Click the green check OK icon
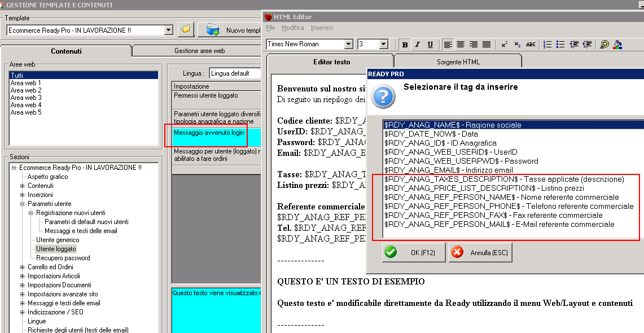644x333 pixels. [391, 252]
